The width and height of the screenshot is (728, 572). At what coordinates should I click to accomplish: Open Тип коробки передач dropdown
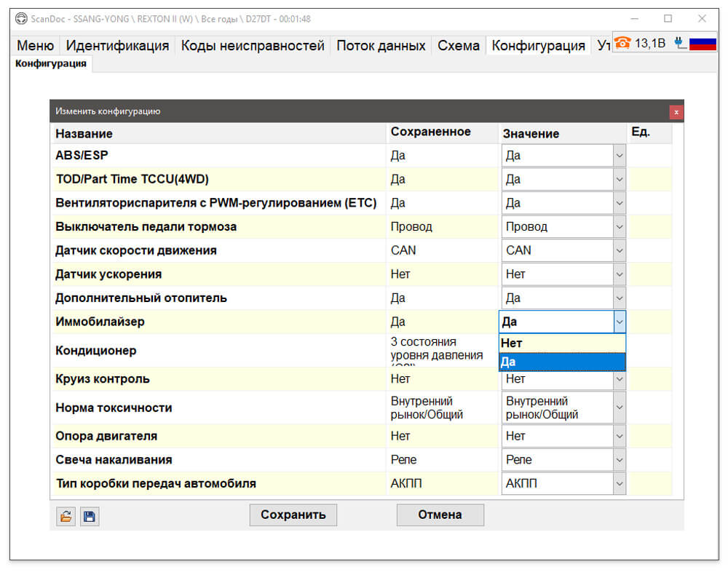(620, 483)
